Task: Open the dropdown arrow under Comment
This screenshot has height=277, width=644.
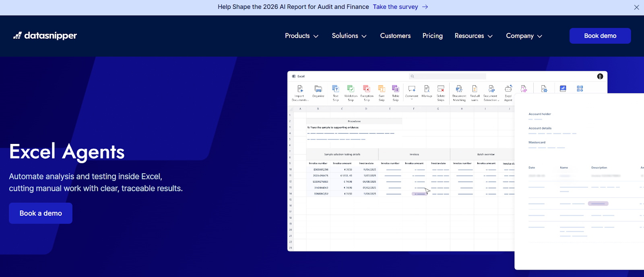Action: [412, 99]
